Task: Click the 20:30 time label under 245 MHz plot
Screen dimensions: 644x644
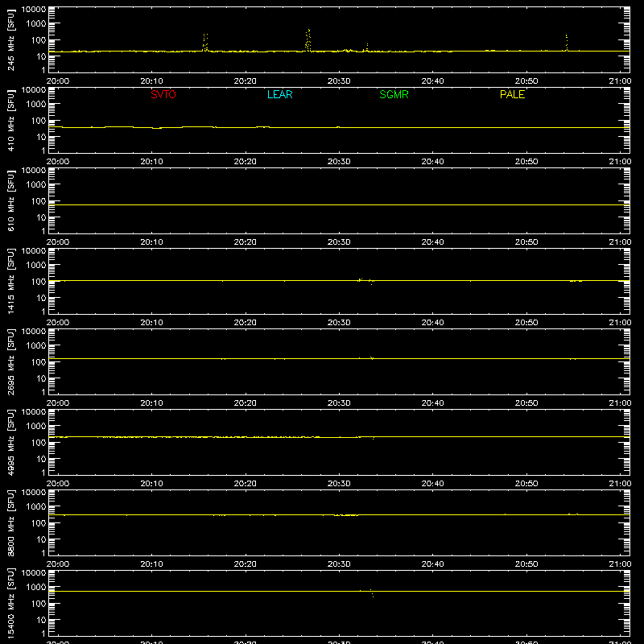Action: point(339,81)
